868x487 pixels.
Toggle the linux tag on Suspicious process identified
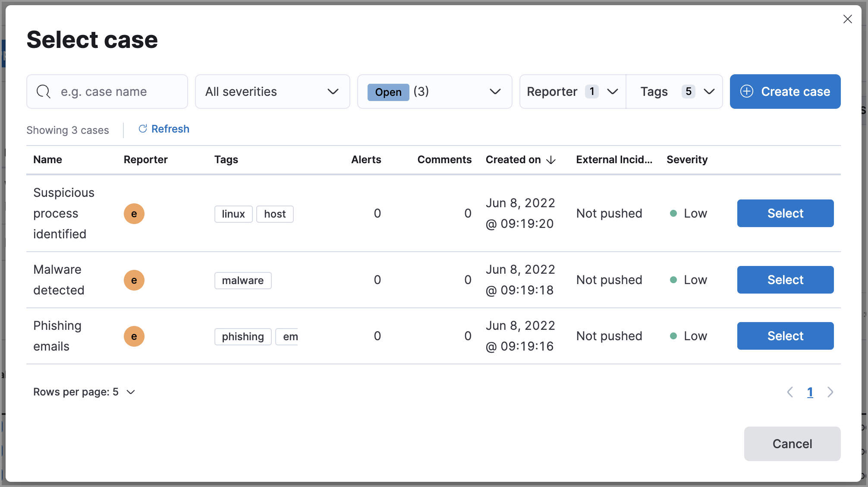233,214
